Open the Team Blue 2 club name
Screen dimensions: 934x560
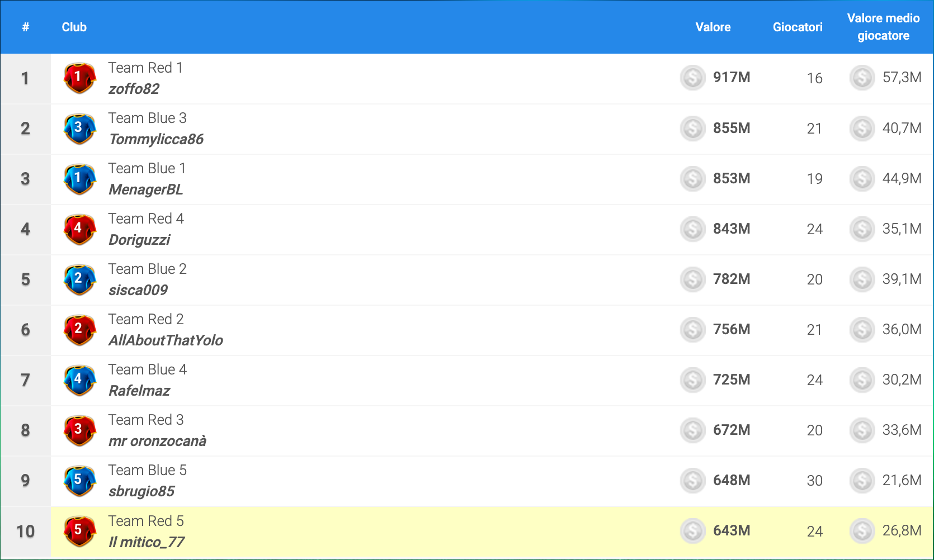pyautogui.click(x=147, y=269)
